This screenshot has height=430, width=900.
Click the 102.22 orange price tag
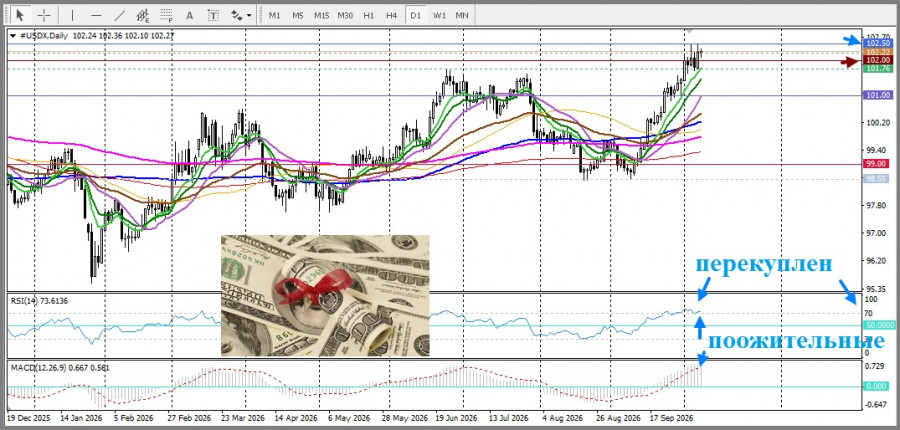878,52
